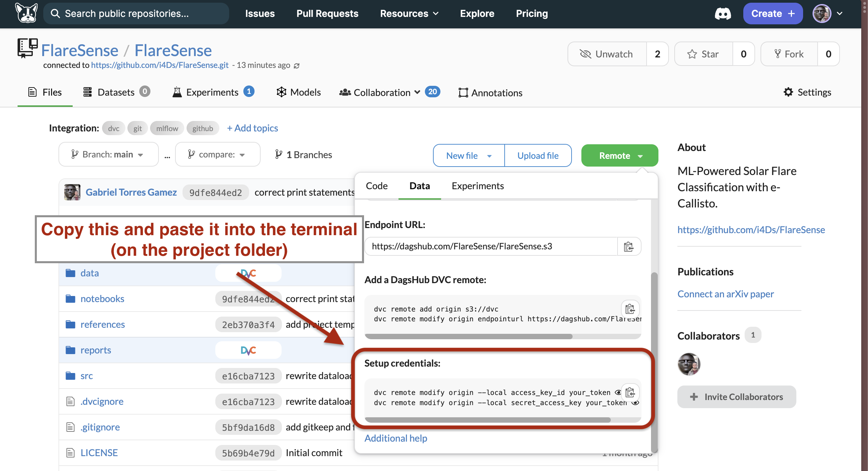Star the FlareSense repository
The width and height of the screenshot is (868, 471).
tap(704, 54)
